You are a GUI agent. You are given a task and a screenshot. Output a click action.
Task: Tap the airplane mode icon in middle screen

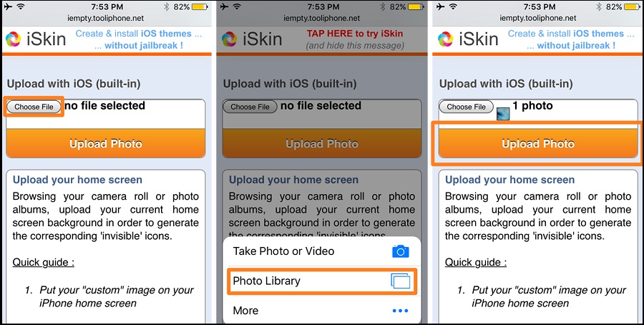click(224, 6)
